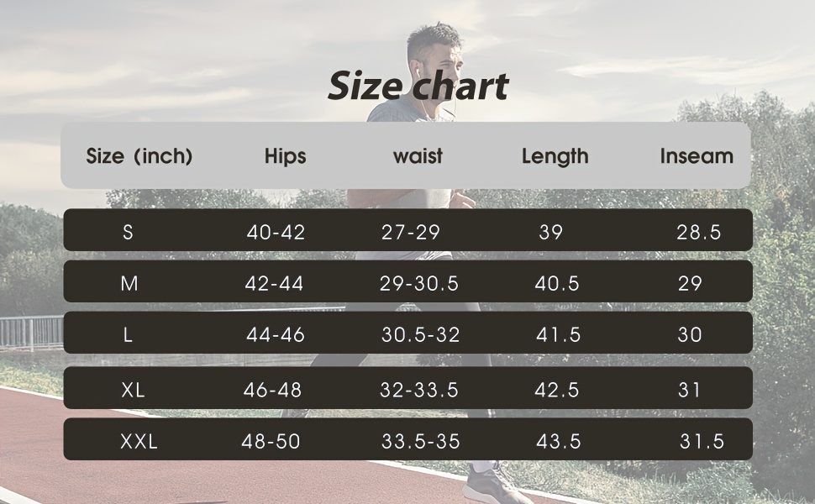This screenshot has width=815, height=504.
Task: Select hips value 46-48
Action: [272, 390]
